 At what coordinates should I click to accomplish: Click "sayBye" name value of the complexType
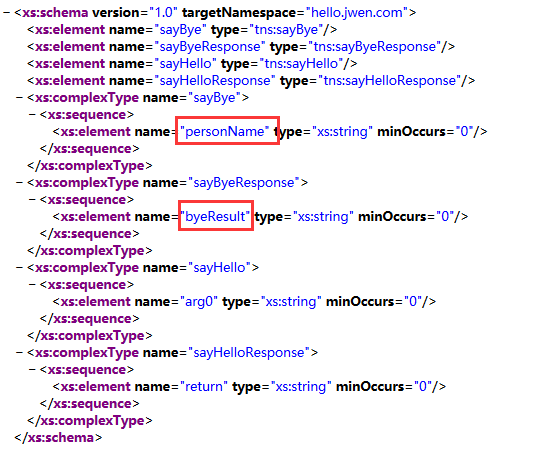pos(214,98)
